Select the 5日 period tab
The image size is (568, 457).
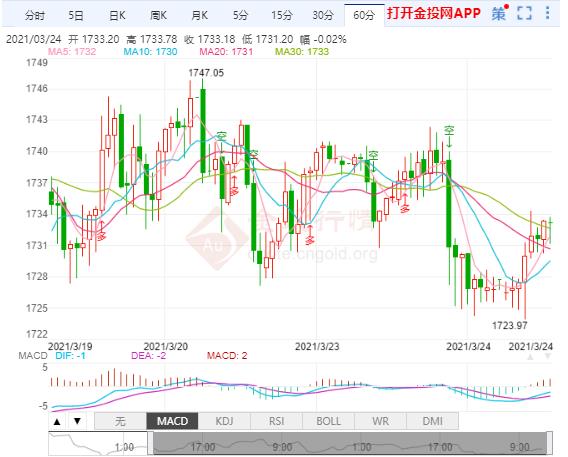(76, 16)
